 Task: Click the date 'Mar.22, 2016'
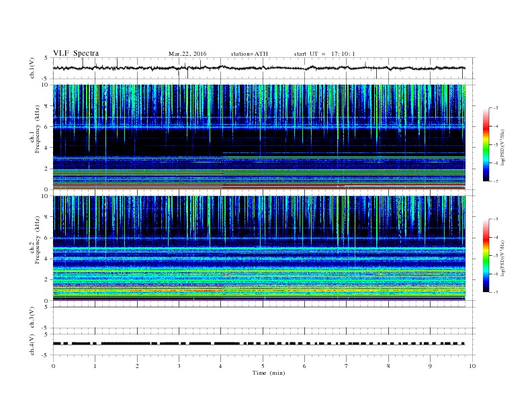coord(187,54)
